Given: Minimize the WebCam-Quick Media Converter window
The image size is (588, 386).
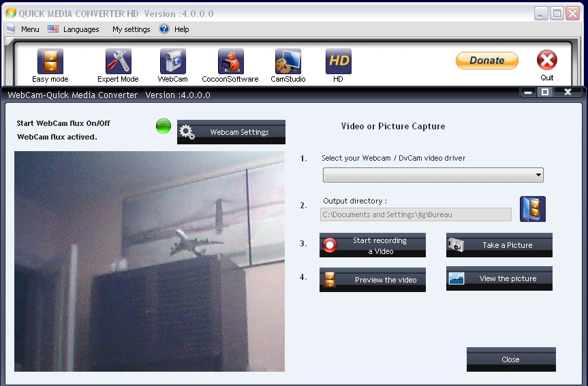Looking at the screenshot, I should point(528,92).
